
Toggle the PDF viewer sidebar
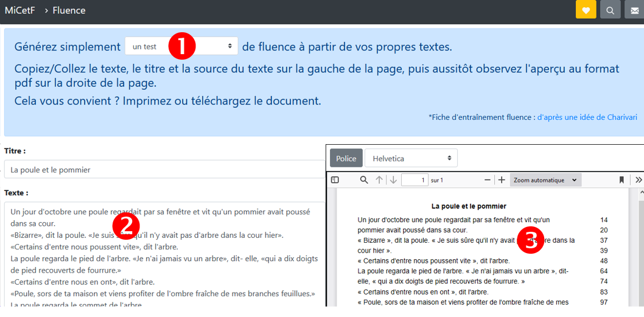tap(335, 180)
